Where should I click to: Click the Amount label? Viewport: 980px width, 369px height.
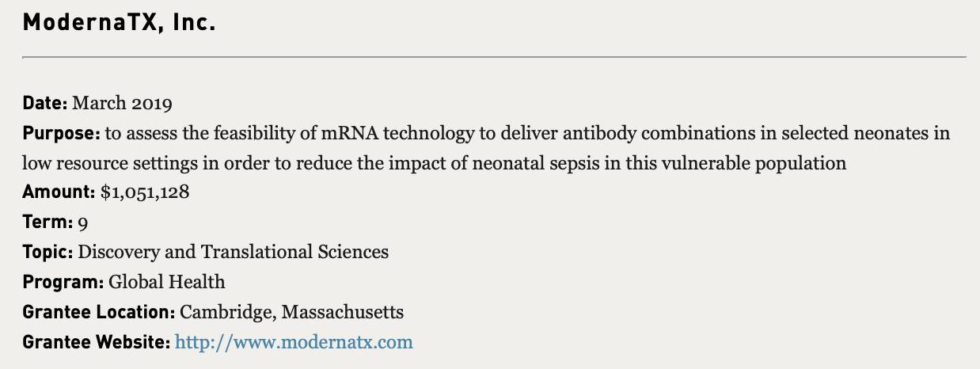(59, 192)
